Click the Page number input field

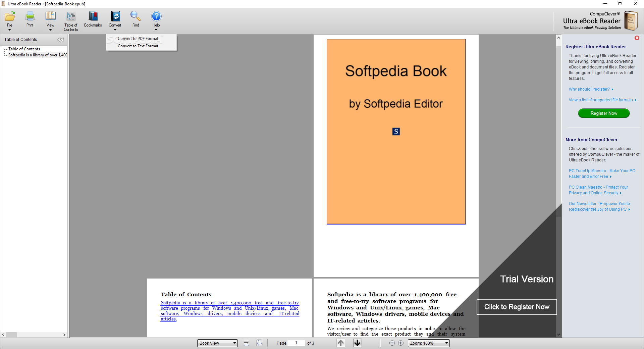coord(296,343)
